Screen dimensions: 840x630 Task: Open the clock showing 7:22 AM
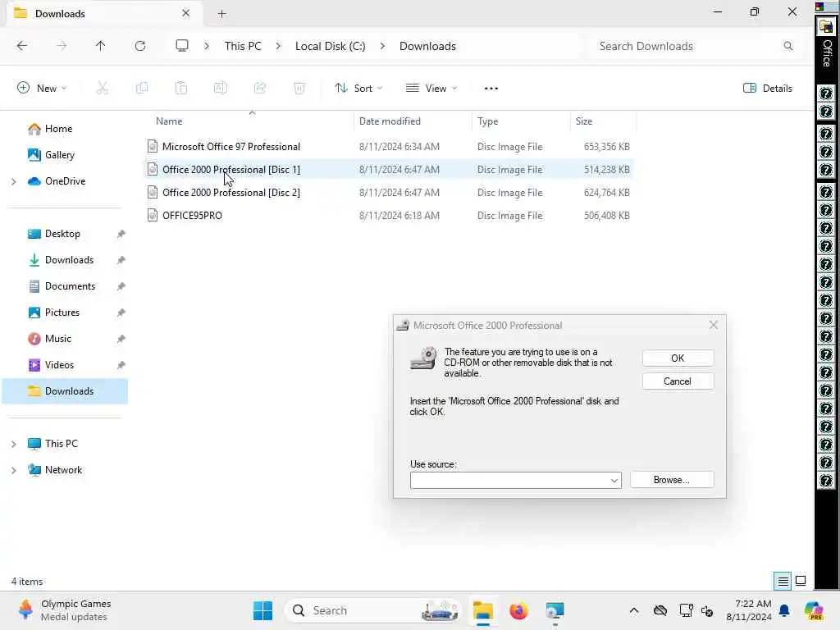[x=748, y=610]
